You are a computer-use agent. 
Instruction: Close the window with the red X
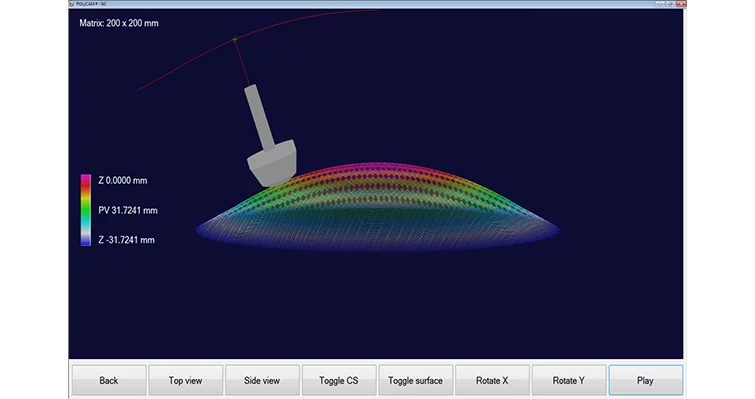680,4
